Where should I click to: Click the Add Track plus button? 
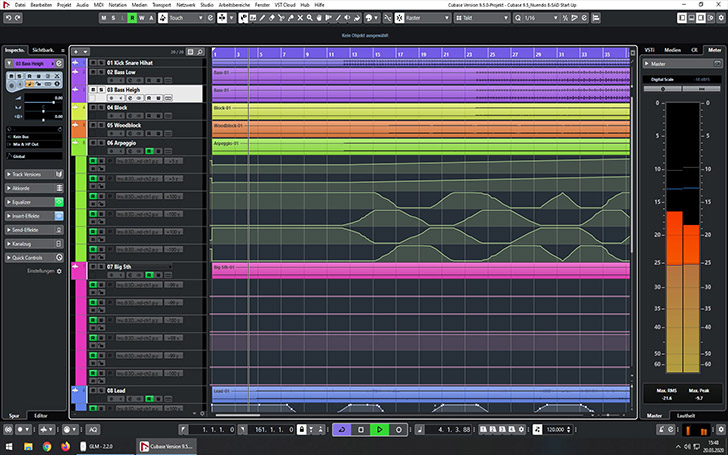[x=76, y=50]
